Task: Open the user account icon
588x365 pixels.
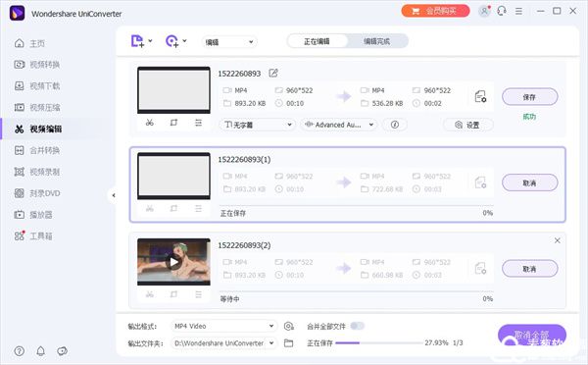Action: pyautogui.click(x=484, y=11)
